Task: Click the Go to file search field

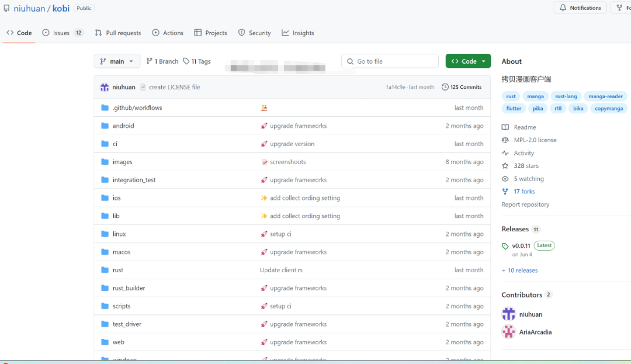Action: coord(390,61)
